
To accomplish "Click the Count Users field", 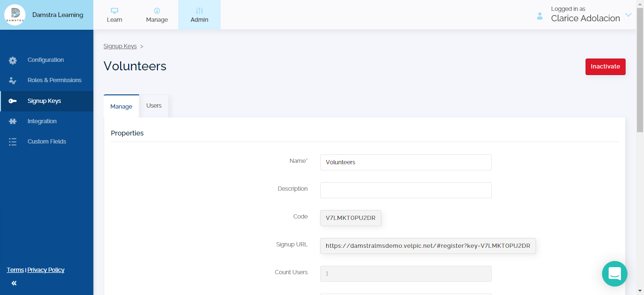I will [x=406, y=274].
